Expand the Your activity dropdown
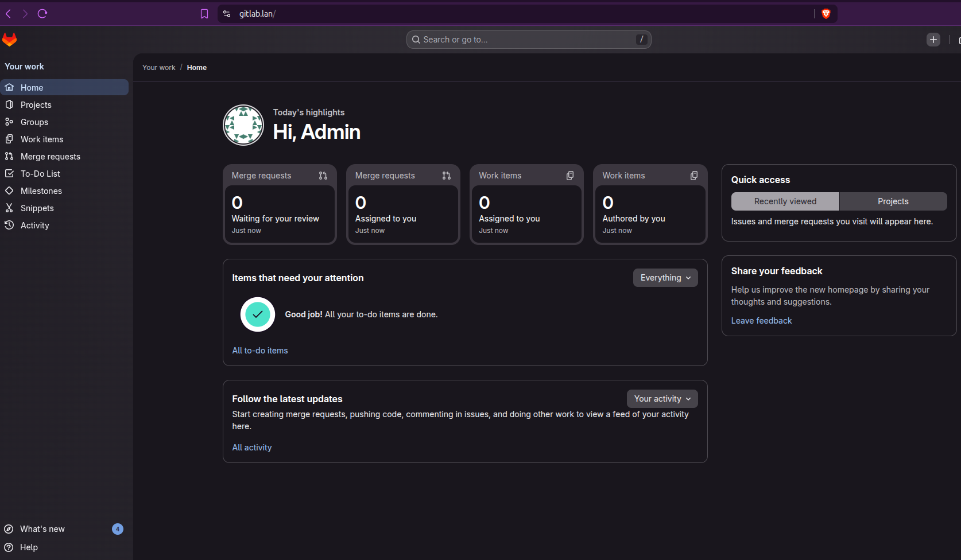This screenshot has width=961, height=560. pos(661,398)
